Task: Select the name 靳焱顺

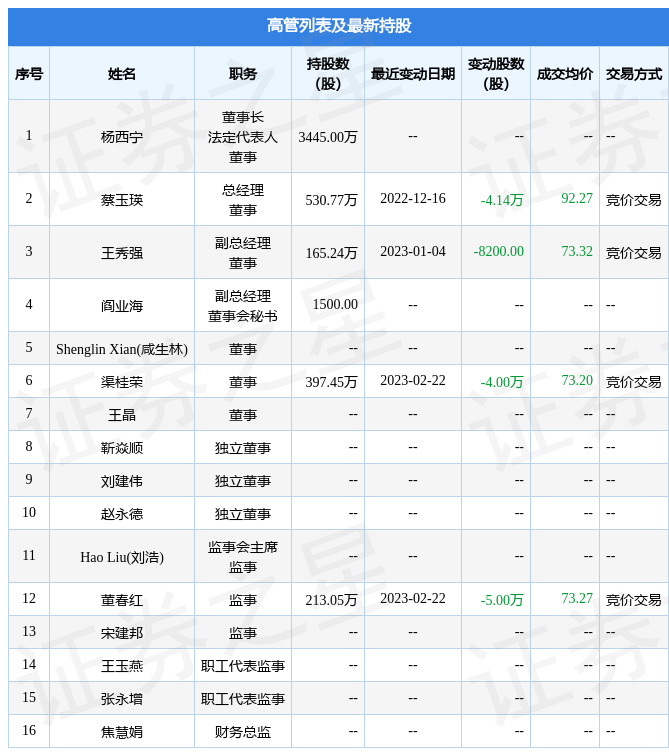Action: tap(121, 448)
